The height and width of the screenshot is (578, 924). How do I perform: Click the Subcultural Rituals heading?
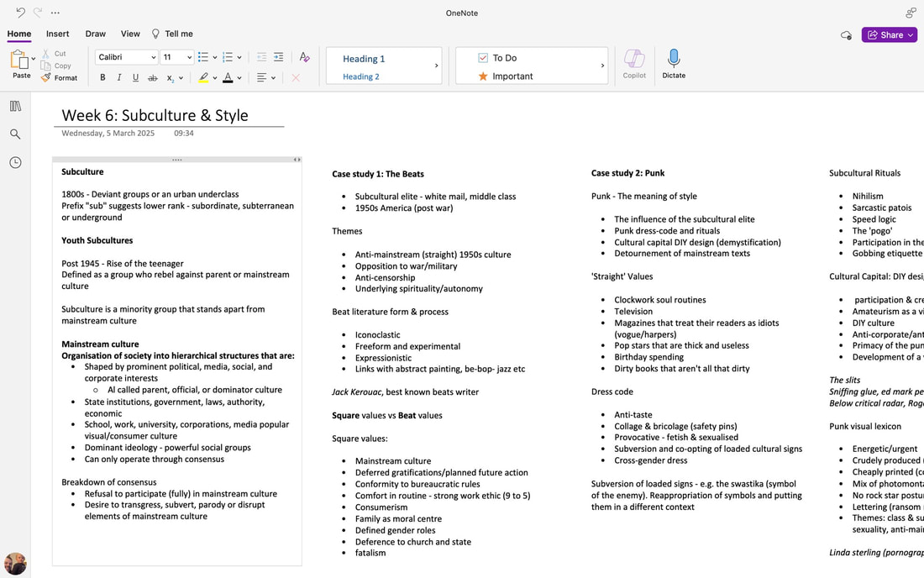pyautogui.click(x=864, y=173)
